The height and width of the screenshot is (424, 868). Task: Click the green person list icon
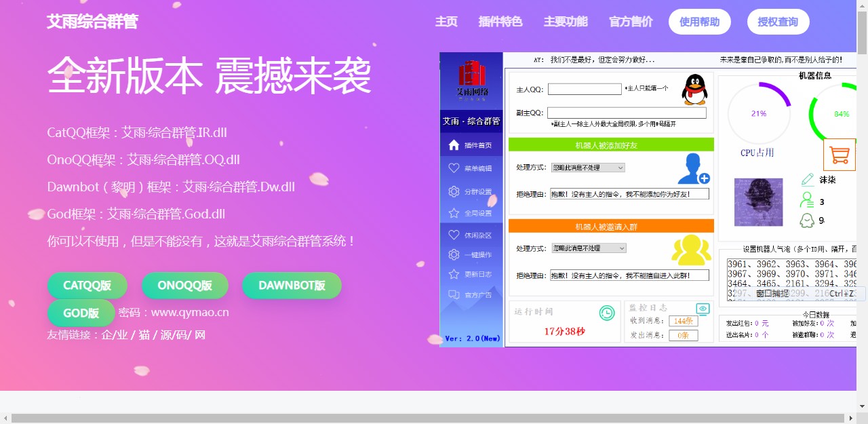[x=807, y=200]
